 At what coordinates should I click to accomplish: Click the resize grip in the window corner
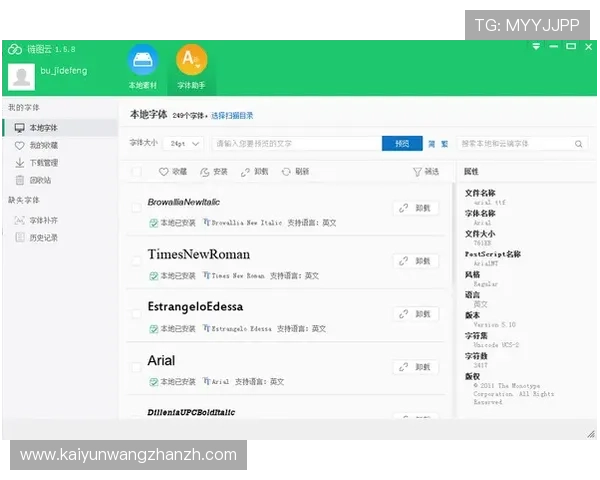coord(591,434)
